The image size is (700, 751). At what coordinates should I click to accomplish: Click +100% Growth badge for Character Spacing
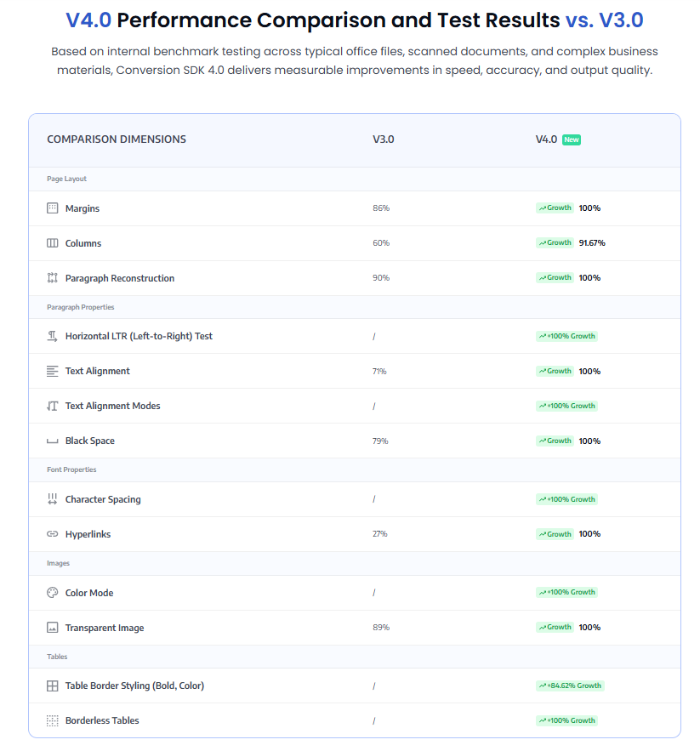[566, 499]
